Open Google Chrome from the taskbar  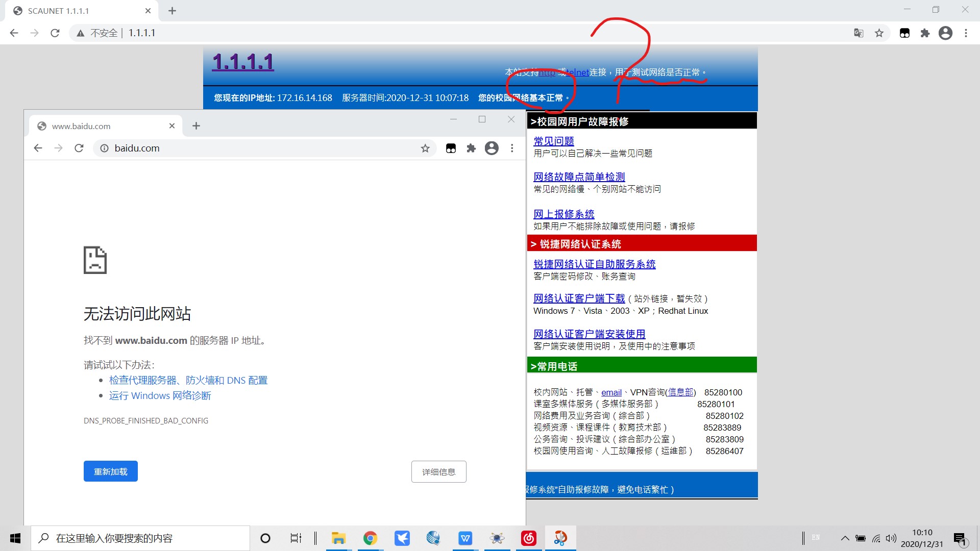tap(371, 538)
